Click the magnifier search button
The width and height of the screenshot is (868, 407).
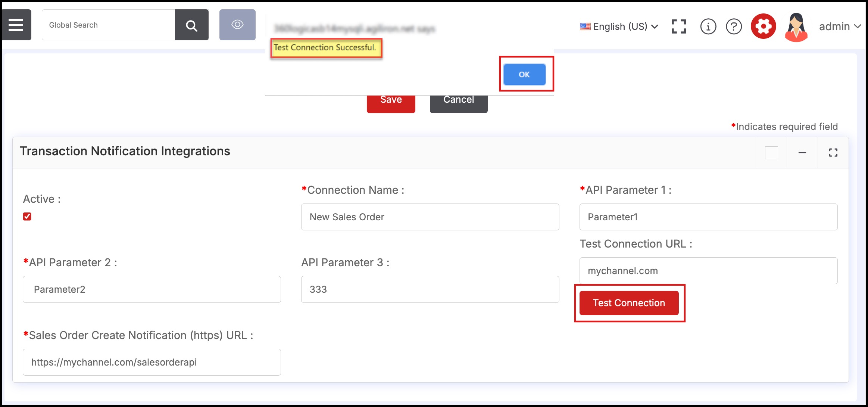point(191,25)
